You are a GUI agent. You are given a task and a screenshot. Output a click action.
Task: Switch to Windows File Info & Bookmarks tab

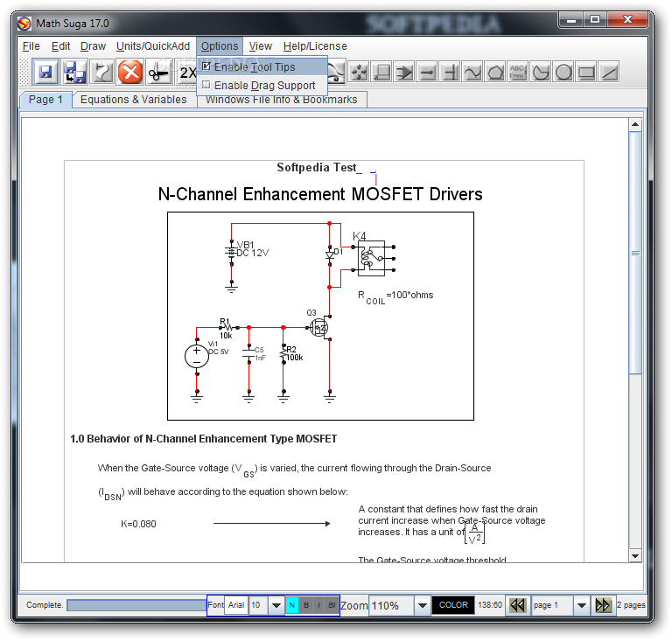point(281,100)
